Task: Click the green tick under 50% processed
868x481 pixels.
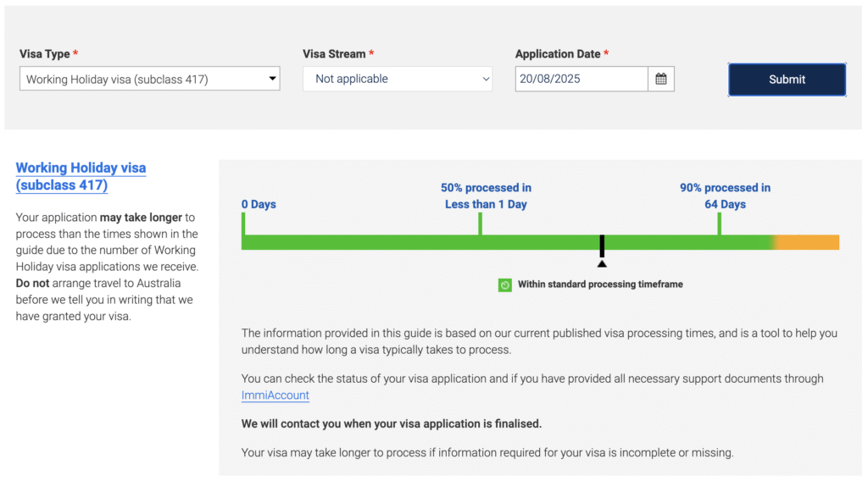Action: pos(480,224)
